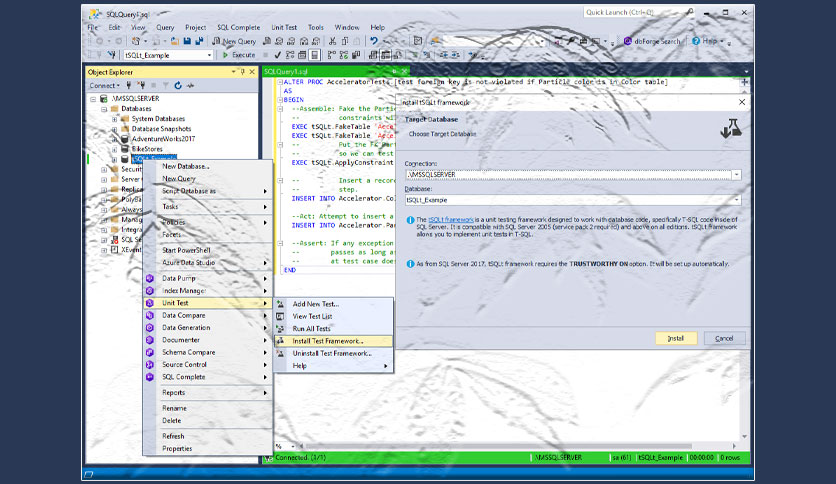Switch output to Results to Text
Image resolution: width=836 pixels, height=484 pixels.
[372, 54]
